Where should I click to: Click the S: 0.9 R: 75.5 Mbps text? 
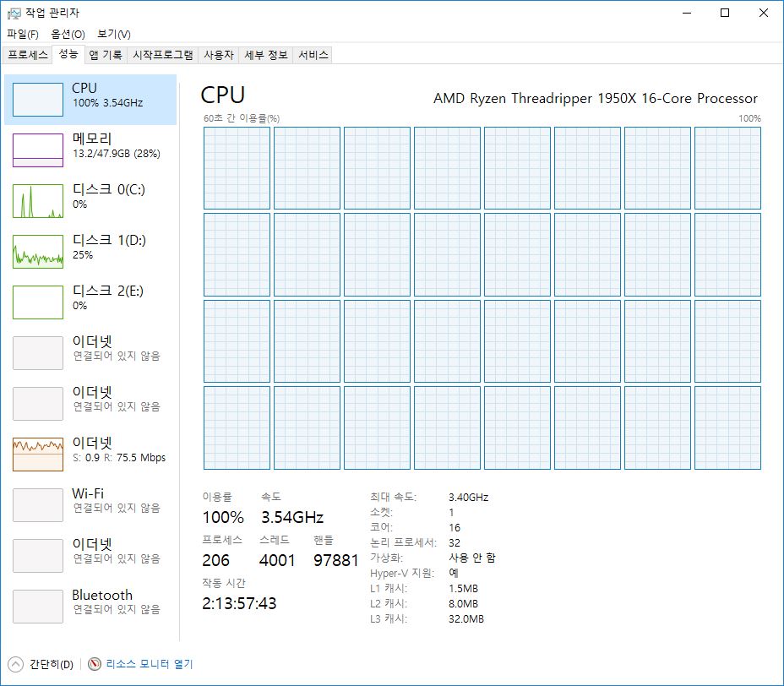119,458
